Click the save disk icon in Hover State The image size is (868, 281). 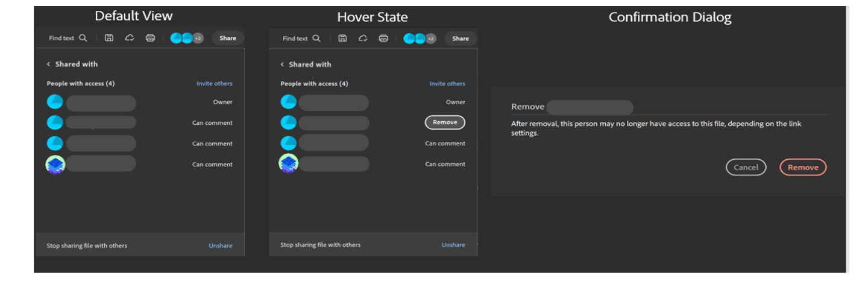click(342, 39)
